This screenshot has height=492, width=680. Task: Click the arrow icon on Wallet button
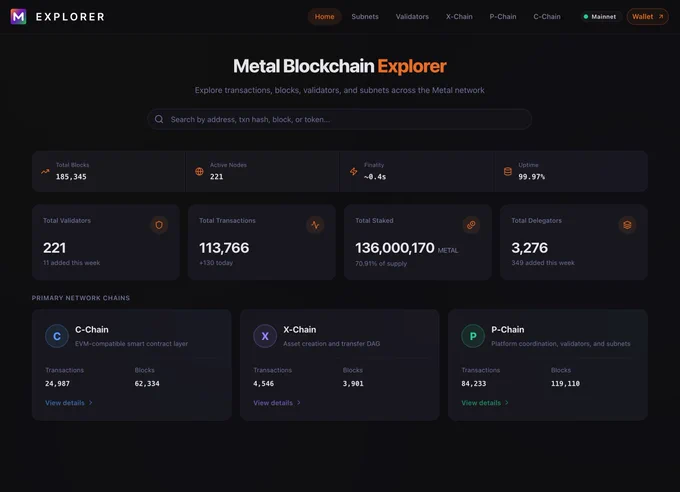click(661, 16)
